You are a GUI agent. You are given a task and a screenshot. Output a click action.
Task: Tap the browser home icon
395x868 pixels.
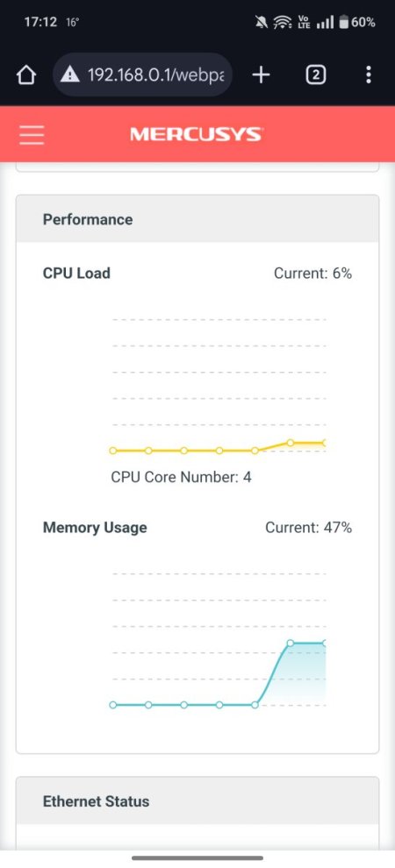click(26, 75)
